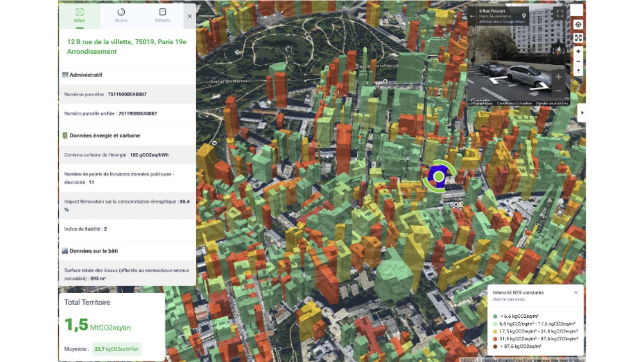Click the map fullscreen arrows icon
This screenshot has height=362, width=644.
click(x=578, y=38)
